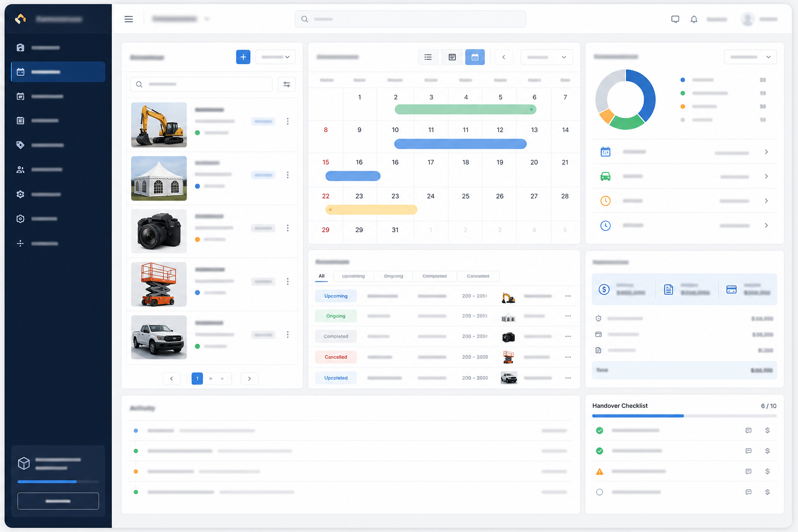This screenshot has height=532, width=798.
Task: Select the Upcoming bookings tab
Action: tap(353, 276)
